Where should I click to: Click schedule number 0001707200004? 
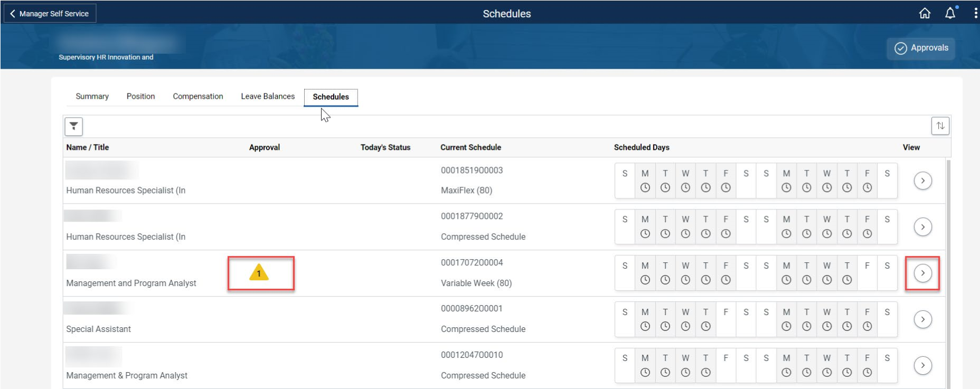point(472,262)
